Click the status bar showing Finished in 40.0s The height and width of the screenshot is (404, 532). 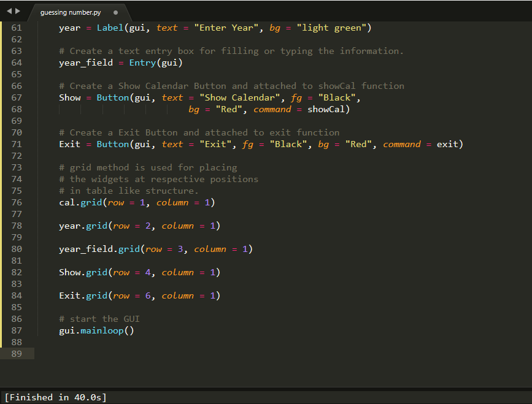click(x=55, y=397)
